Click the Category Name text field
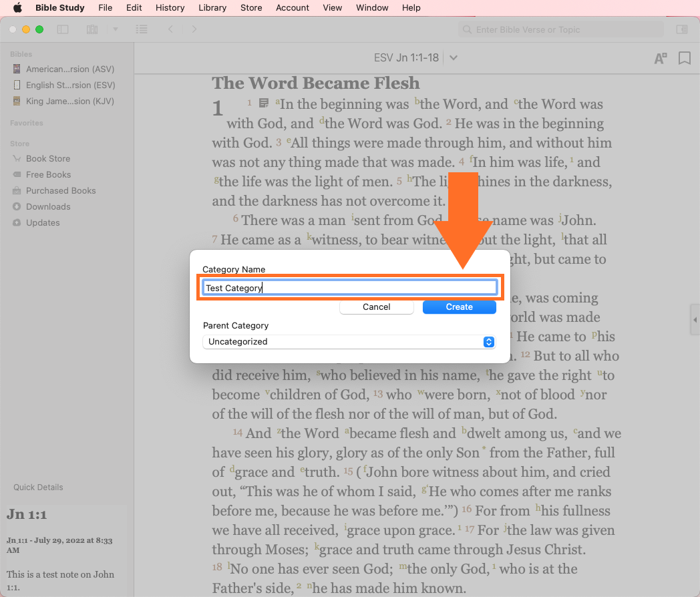Image resolution: width=700 pixels, height=597 pixels. [349, 288]
